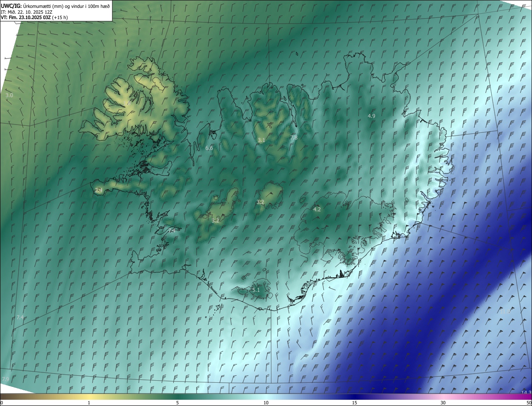The width and height of the screenshot is (532, 406).
Task: Click the '10' tick label on the colour scale
Action: pos(266,403)
